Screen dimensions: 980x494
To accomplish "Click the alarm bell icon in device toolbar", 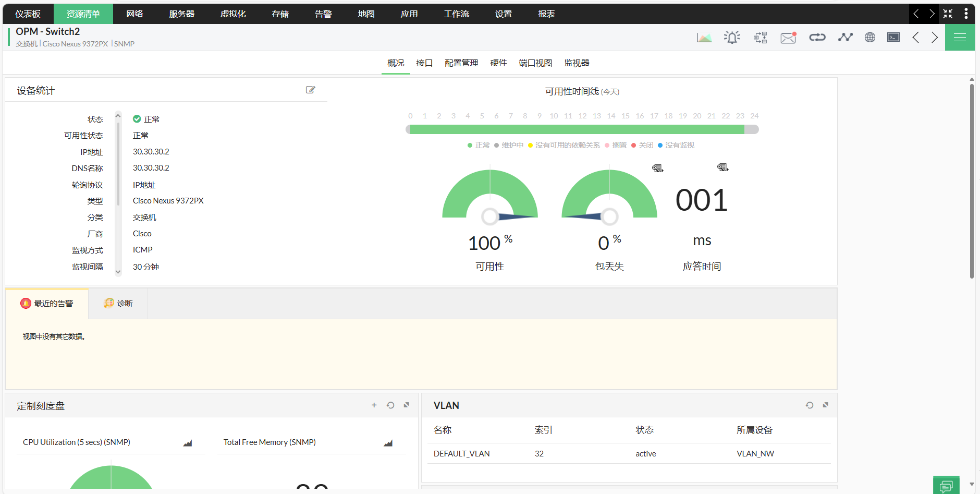I will click(x=732, y=38).
